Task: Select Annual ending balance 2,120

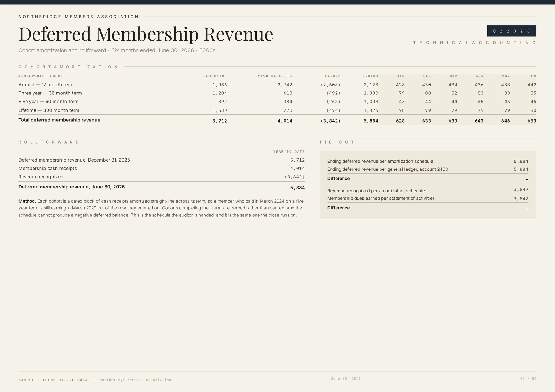Action: pos(371,85)
